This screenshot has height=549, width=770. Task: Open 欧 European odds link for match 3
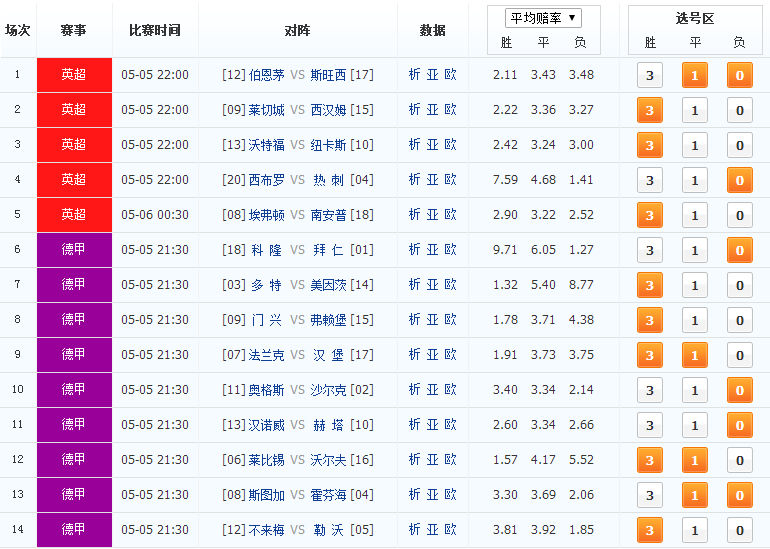[x=450, y=144]
